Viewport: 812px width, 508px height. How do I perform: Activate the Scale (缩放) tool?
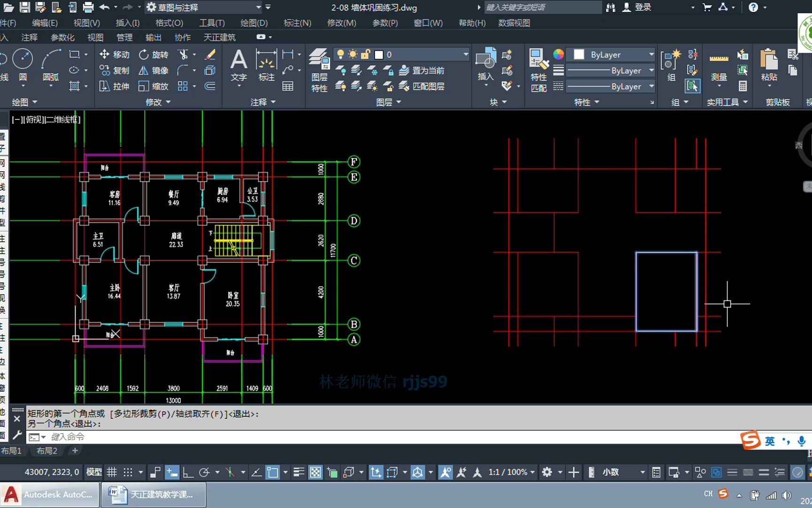(x=153, y=87)
